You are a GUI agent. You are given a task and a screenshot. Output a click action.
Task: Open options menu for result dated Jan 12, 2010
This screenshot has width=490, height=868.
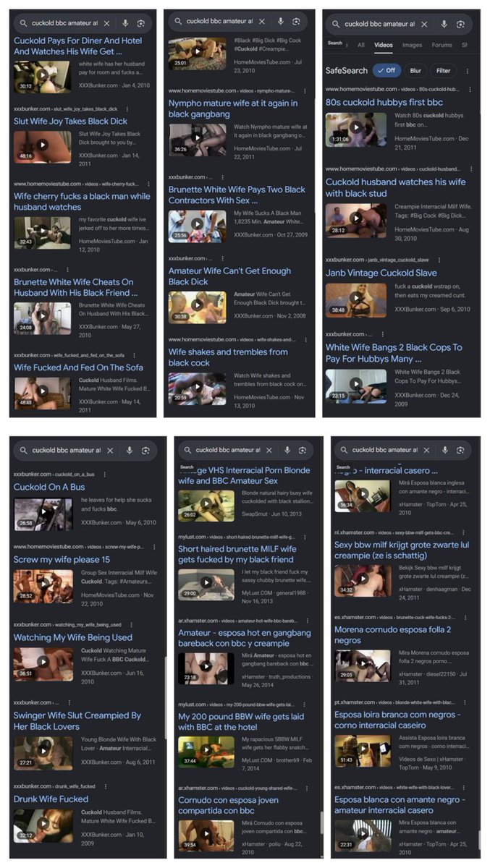coord(149,184)
